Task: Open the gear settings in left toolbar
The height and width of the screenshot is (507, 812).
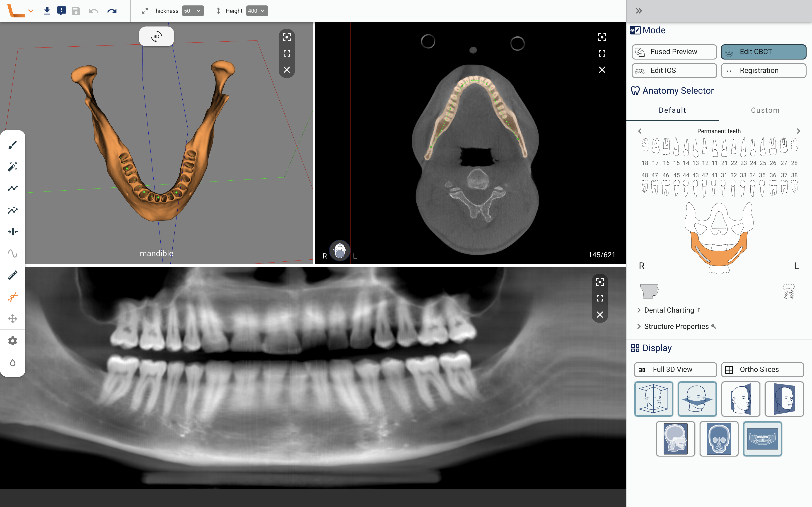Action: (x=12, y=341)
